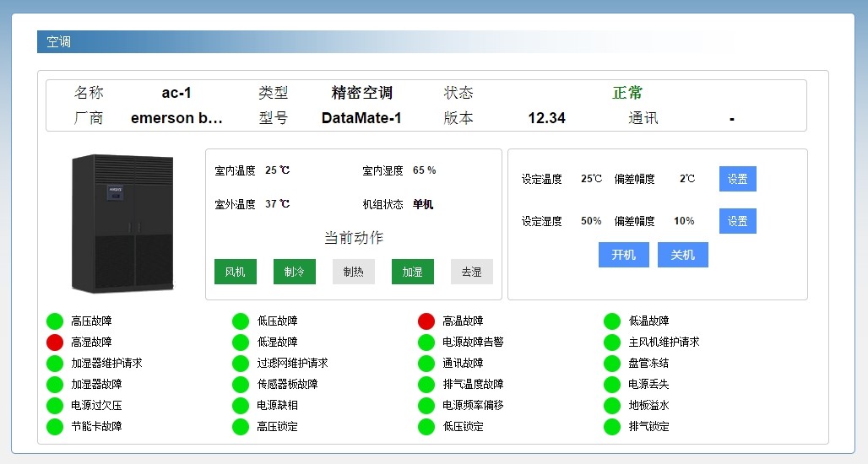Screen dimensions: 868x464
Task: Toggle the 加湿 humidify action
Action: tap(413, 272)
